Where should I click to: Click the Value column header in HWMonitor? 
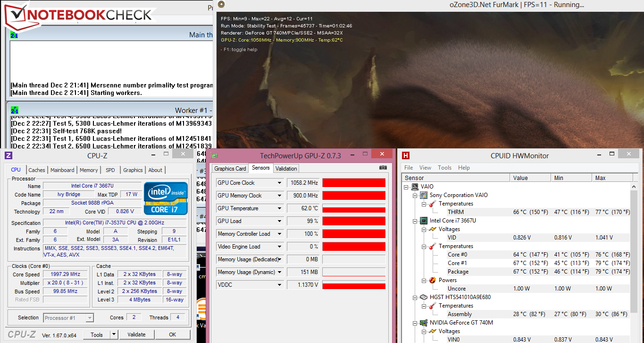coord(530,178)
